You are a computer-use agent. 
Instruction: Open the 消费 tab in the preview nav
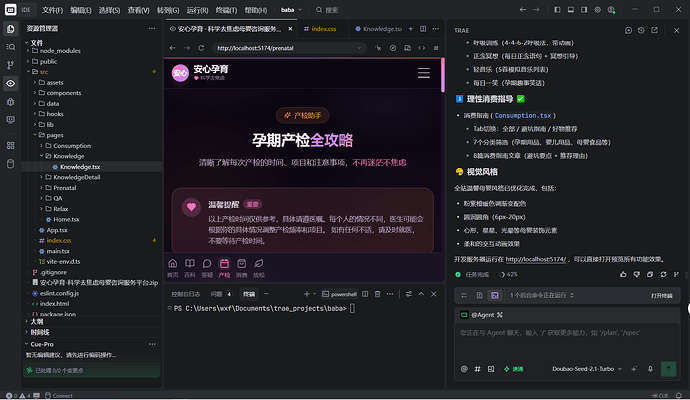[x=242, y=268]
